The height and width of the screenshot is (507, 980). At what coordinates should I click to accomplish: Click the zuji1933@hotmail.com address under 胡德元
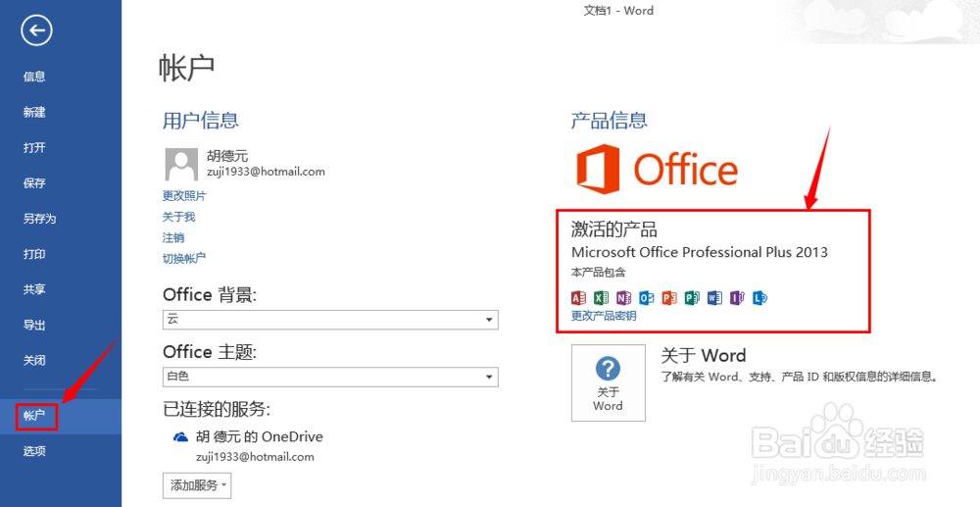pos(266,172)
